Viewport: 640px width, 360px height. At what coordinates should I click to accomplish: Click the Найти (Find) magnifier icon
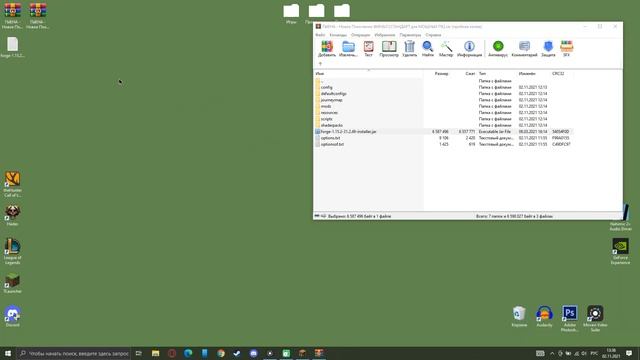(x=427, y=49)
